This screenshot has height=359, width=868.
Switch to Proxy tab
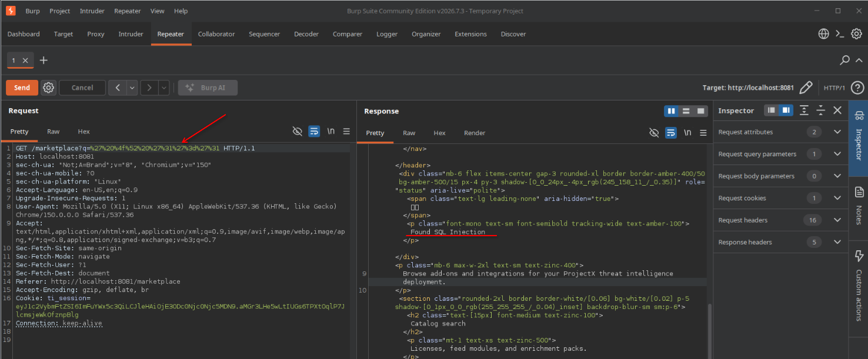96,34
